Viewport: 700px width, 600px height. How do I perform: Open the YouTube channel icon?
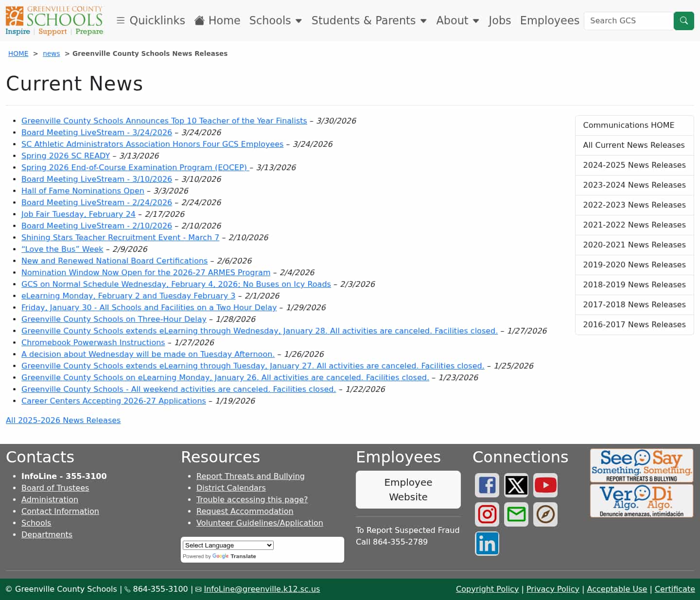click(x=545, y=485)
